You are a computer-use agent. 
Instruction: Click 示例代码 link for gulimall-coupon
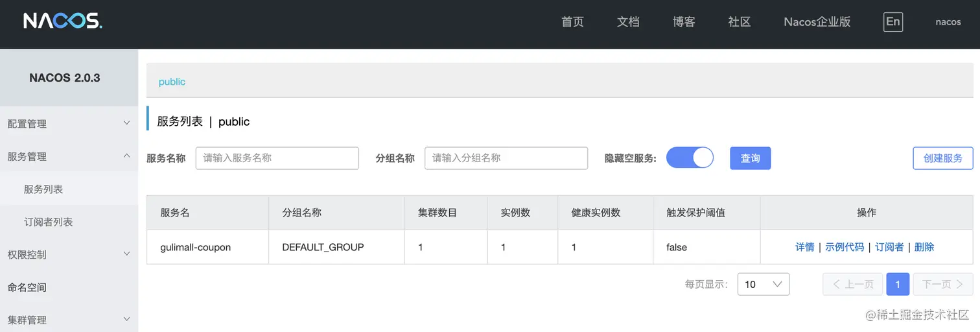coord(844,247)
